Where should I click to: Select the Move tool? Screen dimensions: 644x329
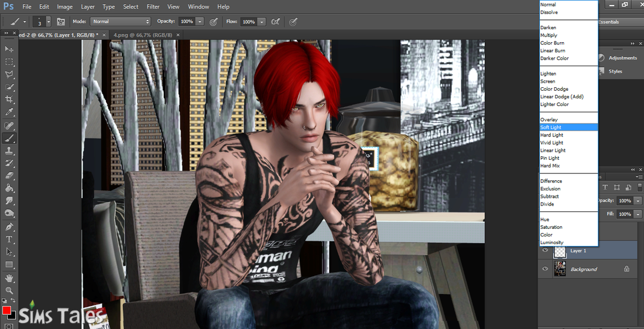point(9,49)
